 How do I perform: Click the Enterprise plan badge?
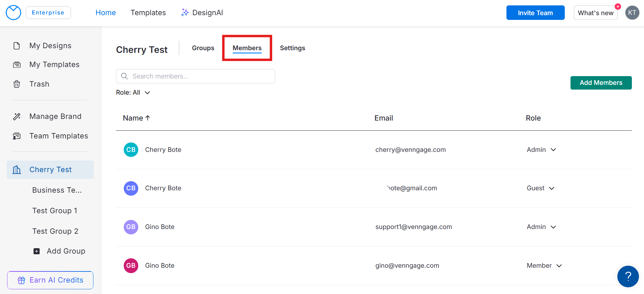[48, 12]
